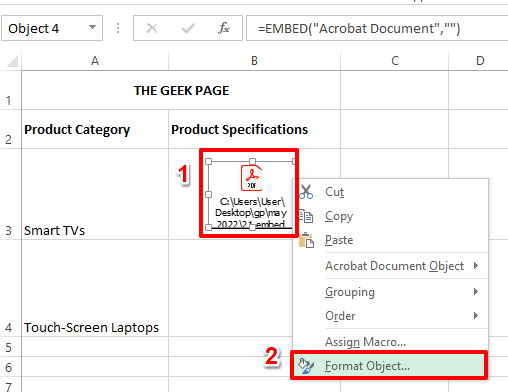Select column D header
Viewport: 508px width, 392px height.
tap(479, 61)
